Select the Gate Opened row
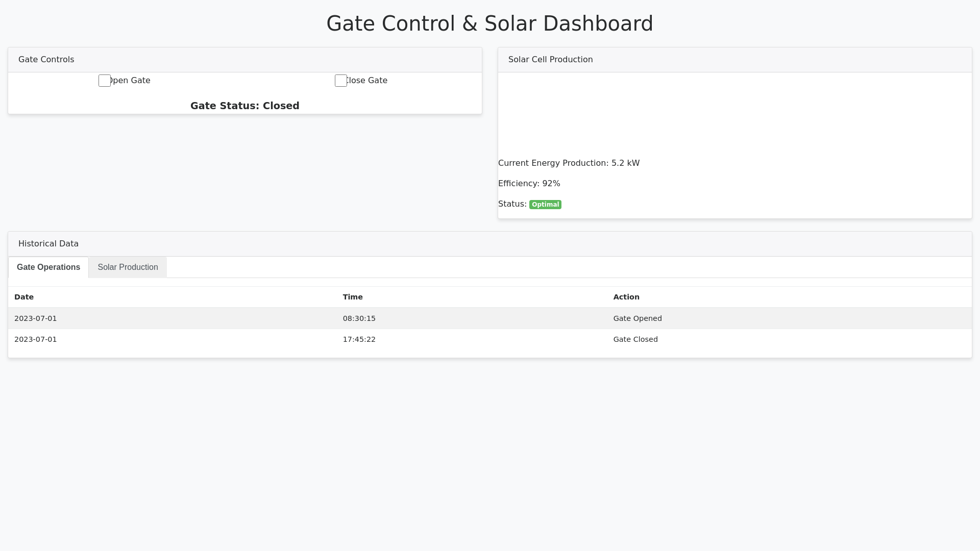980x551 pixels. tap(638, 318)
